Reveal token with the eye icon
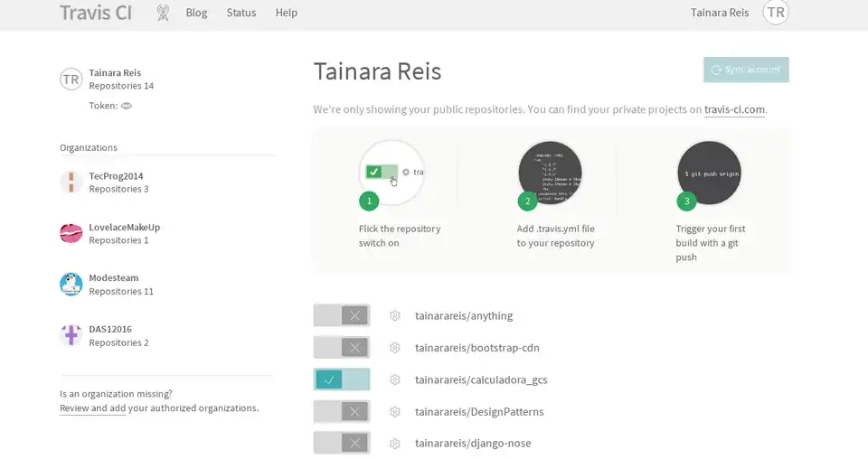The width and height of the screenshot is (868, 459). [x=127, y=106]
